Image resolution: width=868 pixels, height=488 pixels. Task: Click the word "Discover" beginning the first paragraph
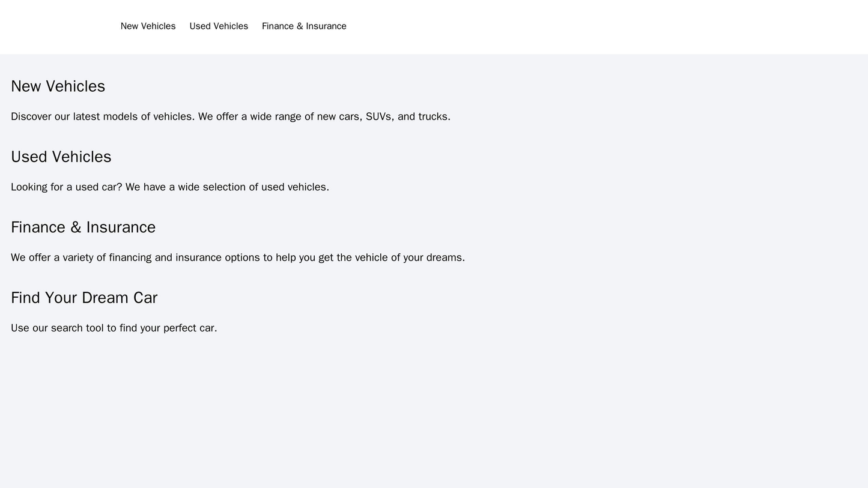coord(31,116)
